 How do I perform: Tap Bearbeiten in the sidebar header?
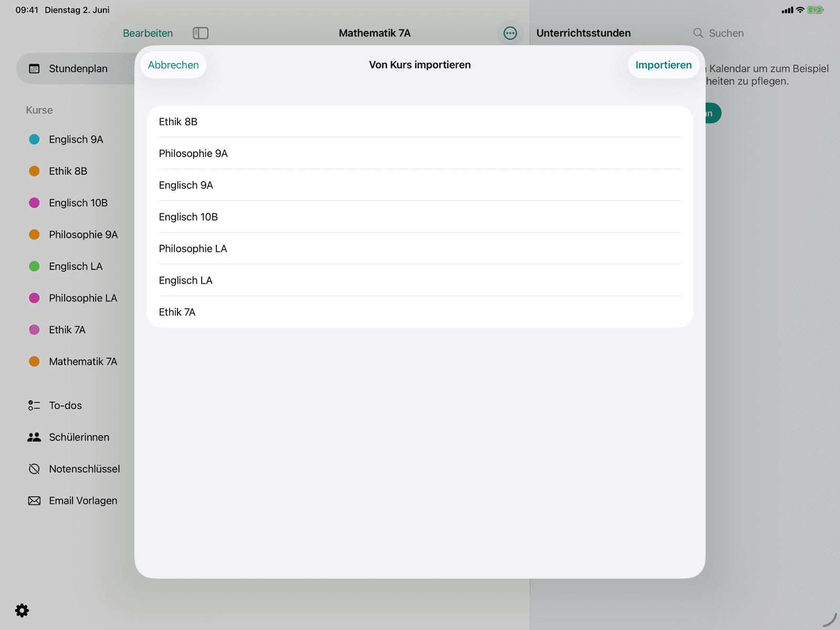(x=148, y=33)
